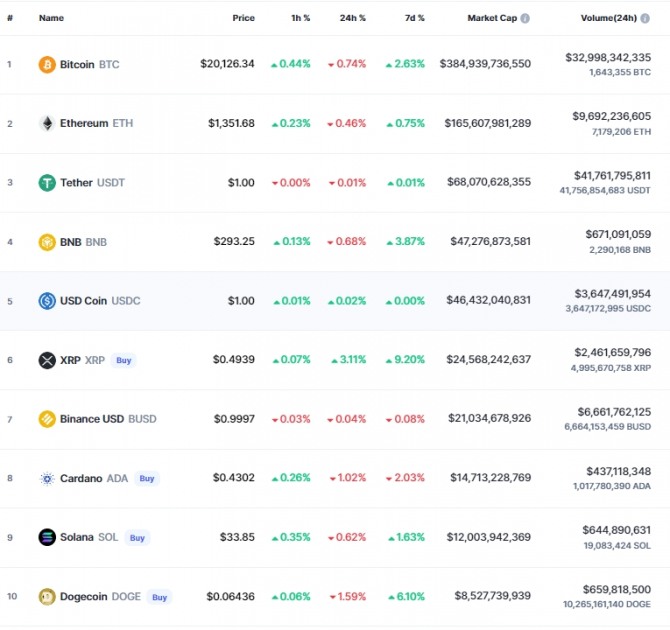
Task: Show Market Cap info tooltip icon
Action: pyautogui.click(x=525, y=18)
